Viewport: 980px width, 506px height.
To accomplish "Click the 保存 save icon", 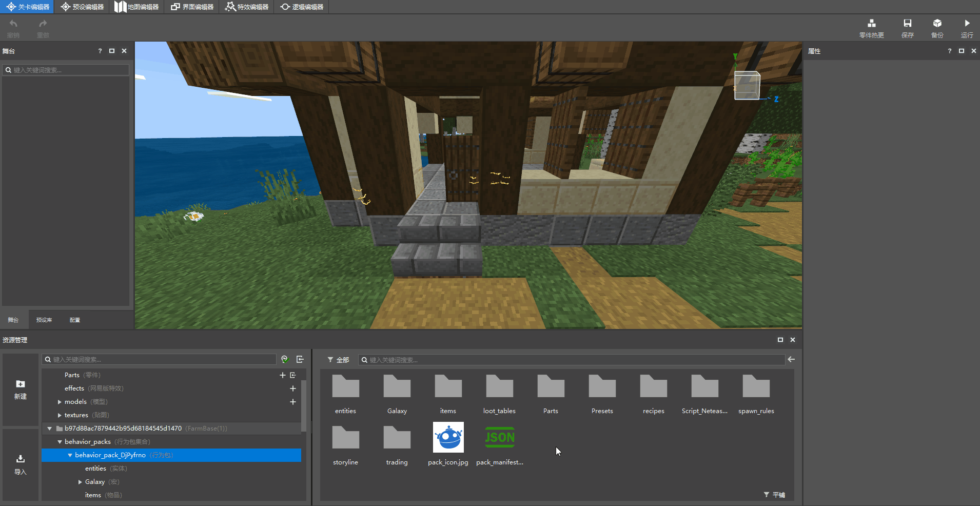I will pyautogui.click(x=908, y=23).
